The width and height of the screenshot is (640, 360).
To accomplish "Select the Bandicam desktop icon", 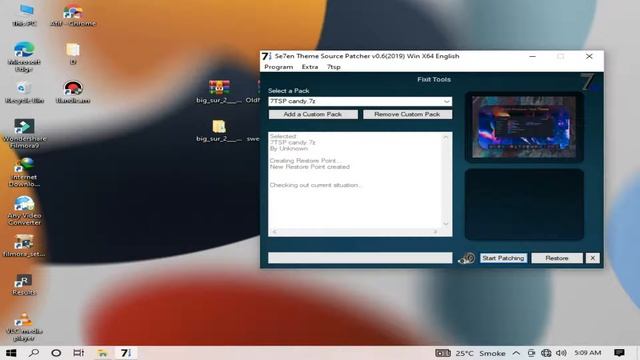I will pyautogui.click(x=73, y=91).
